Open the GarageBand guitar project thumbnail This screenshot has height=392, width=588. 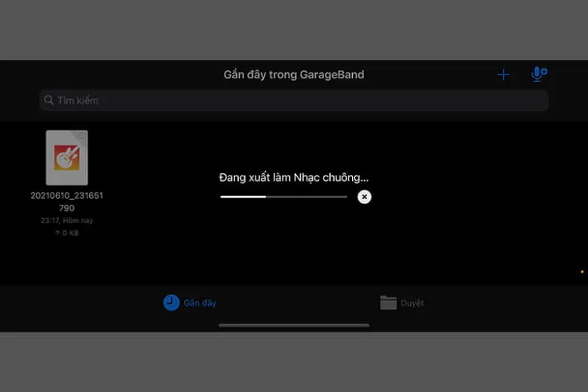point(66,158)
